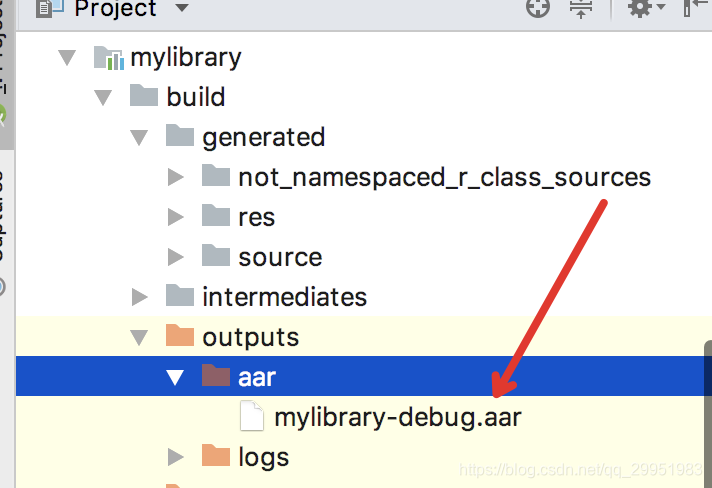This screenshot has width=712, height=488.
Task: Click the build folder icon
Action: (x=144, y=95)
